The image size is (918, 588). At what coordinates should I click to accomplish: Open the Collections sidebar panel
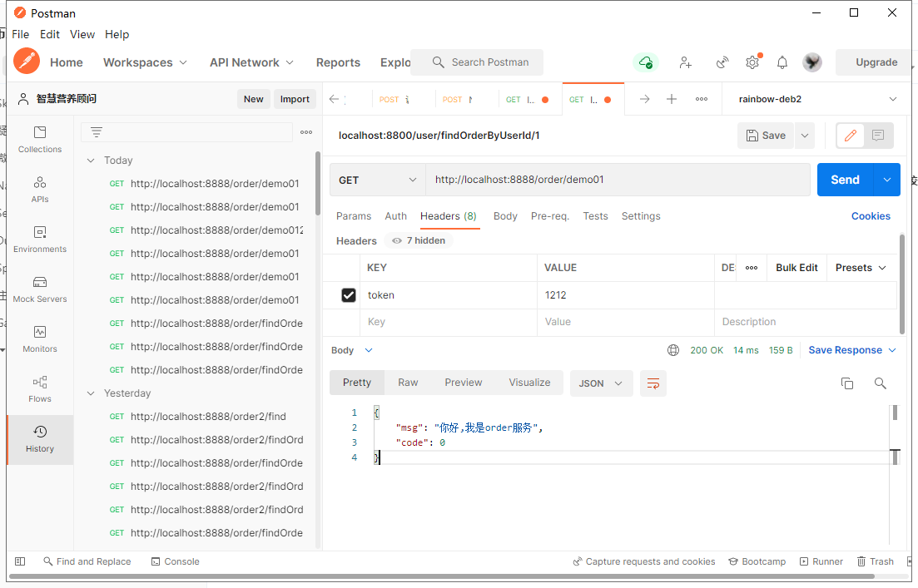click(x=40, y=140)
